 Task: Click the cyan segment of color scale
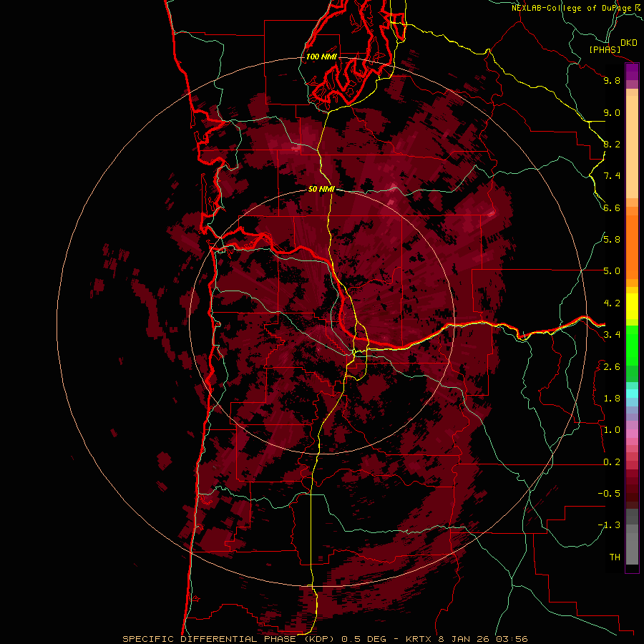(632, 393)
